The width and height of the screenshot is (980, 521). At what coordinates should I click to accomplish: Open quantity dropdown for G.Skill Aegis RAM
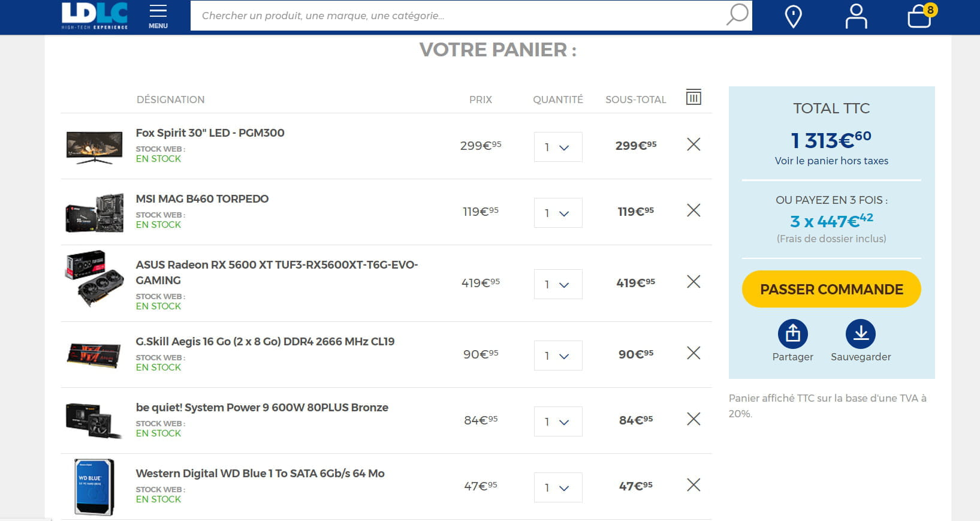pyautogui.click(x=558, y=356)
